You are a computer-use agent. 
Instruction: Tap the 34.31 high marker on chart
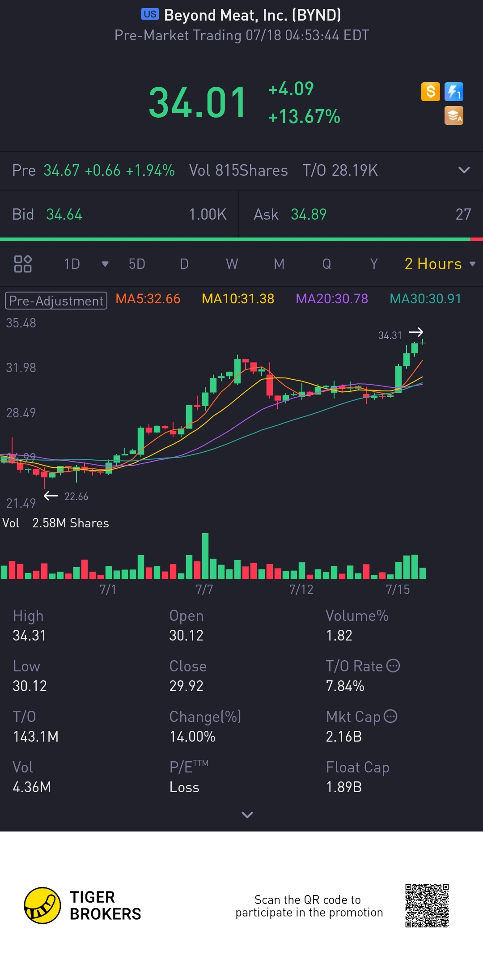[390, 335]
